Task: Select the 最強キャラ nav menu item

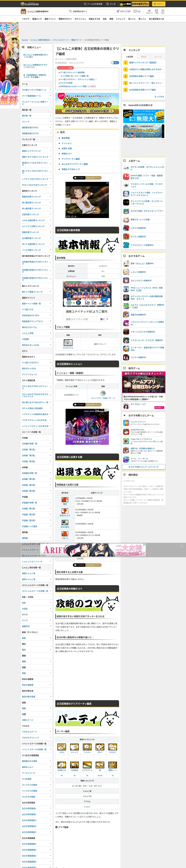Action: tap(37, 19)
